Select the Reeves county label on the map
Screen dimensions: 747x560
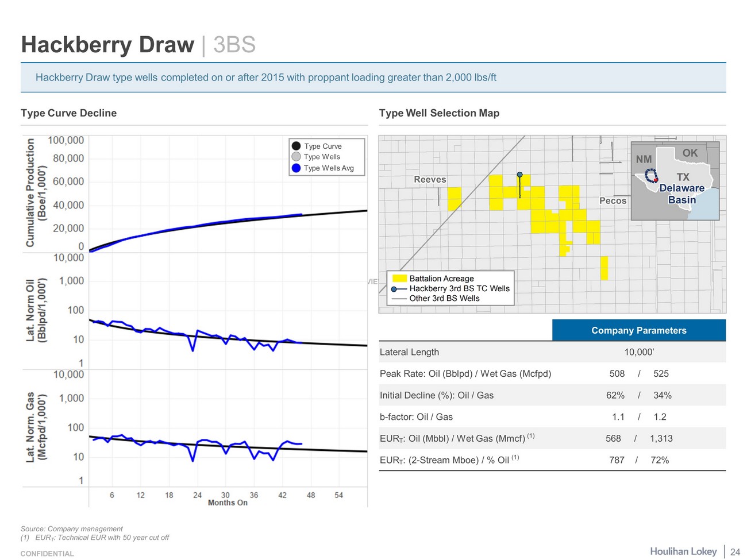point(430,180)
